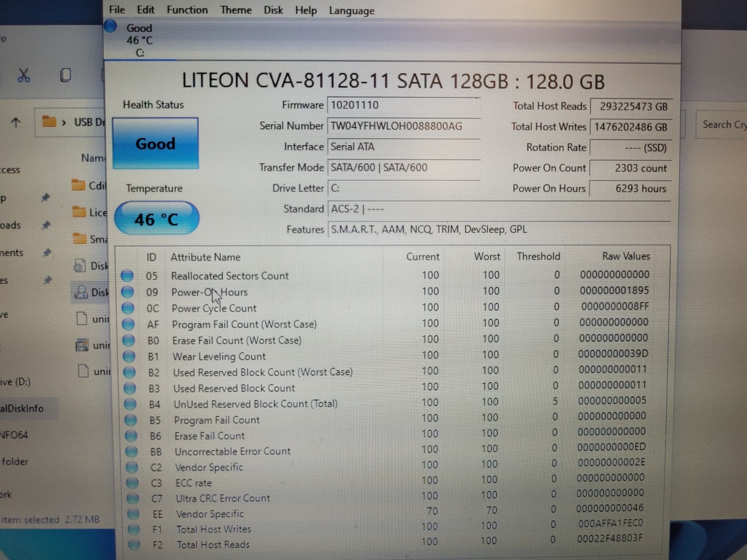Click status dot for UnUsed Reserved Block Count
Screen dimensions: 747x560
(130, 404)
